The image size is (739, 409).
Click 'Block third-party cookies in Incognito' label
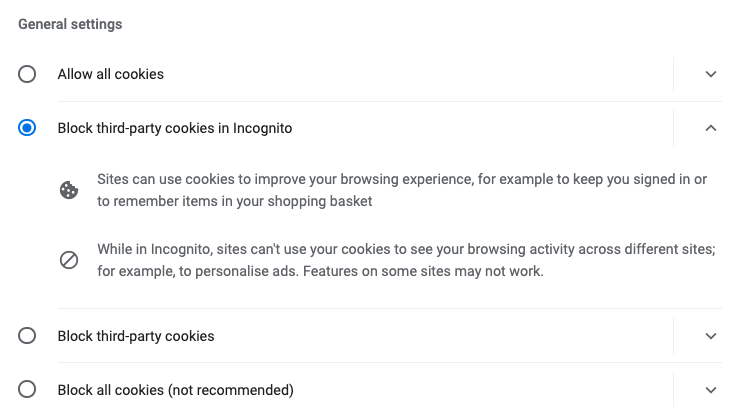[175, 128]
